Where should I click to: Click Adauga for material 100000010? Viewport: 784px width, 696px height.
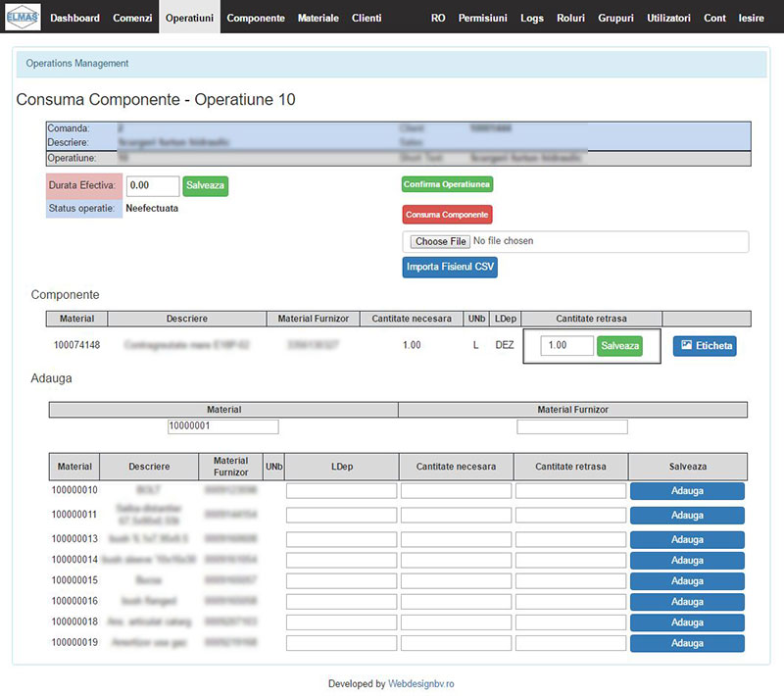coord(687,491)
